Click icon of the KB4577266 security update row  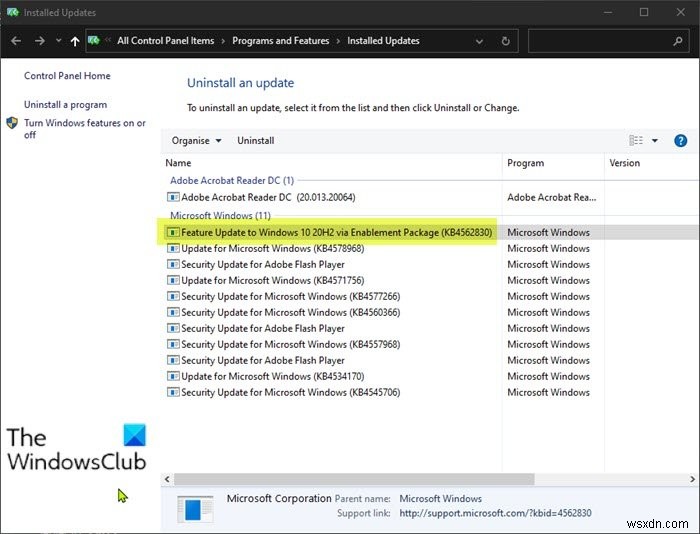click(x=173, y=296)
